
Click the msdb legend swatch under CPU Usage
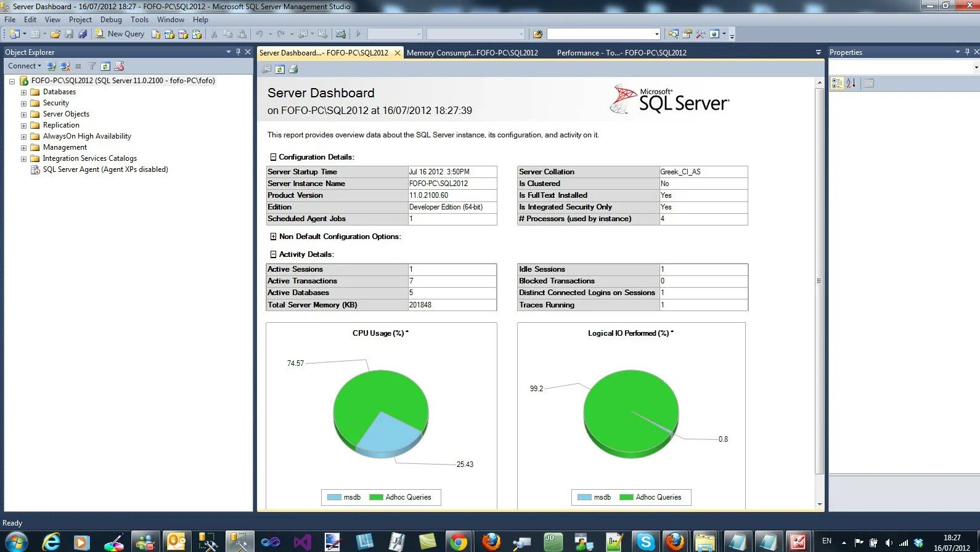point(334,497)
